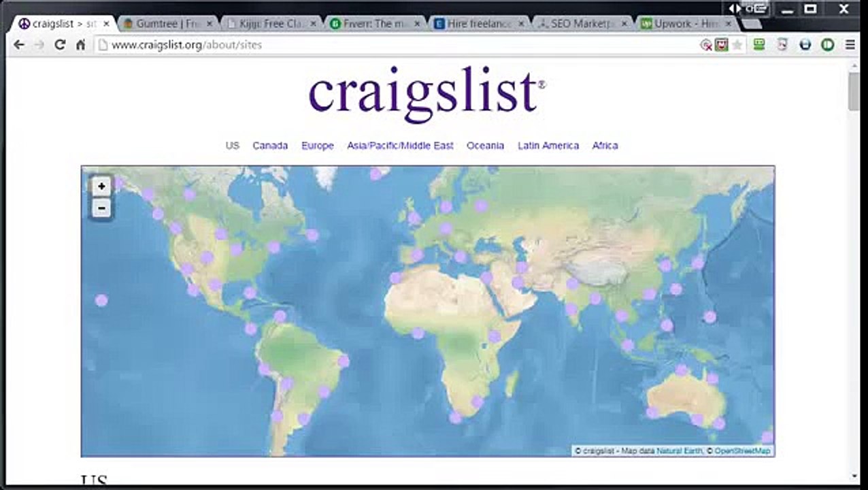Select the Iceland map marker
Viewport: 868px width, 490px height.
[x=375, y=174]
